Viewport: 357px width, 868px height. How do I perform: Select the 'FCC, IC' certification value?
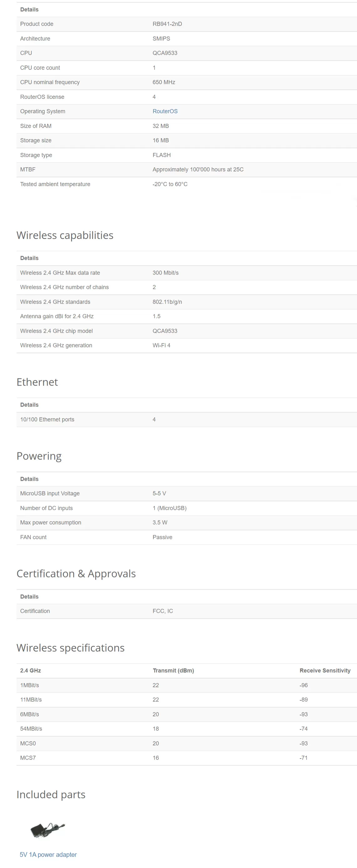coord(163,611)
